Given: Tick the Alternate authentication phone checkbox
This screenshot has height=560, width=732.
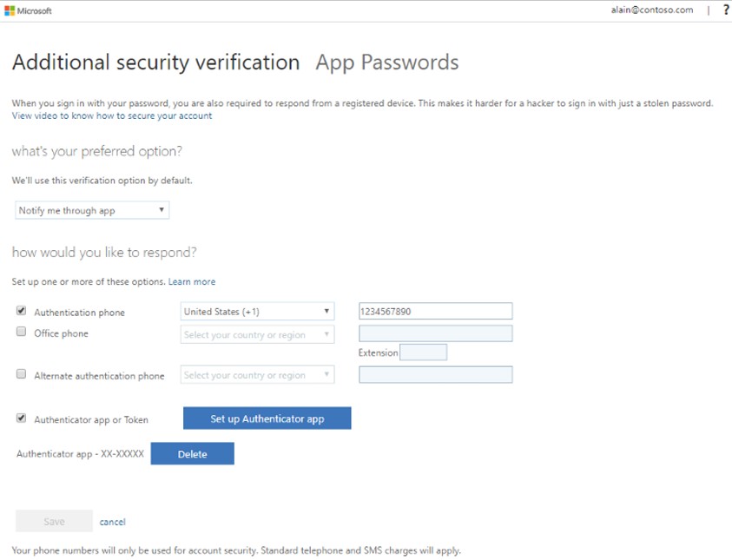Looking at the screenshot, I should coord(22,375).
